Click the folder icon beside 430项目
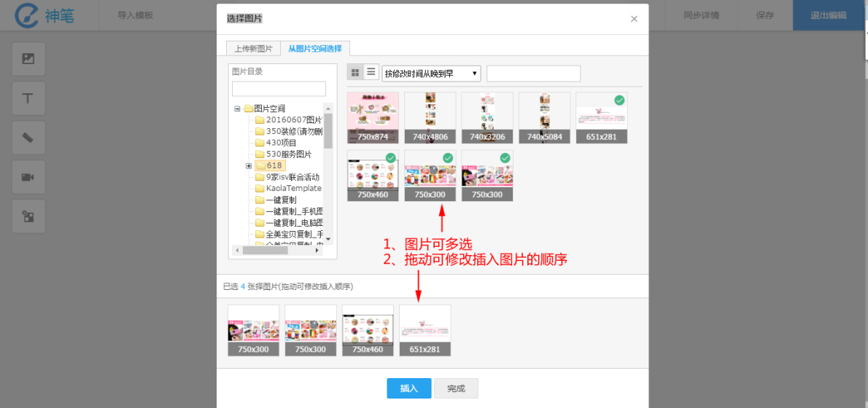The height and width of the screenshot is (408, 868). 260,142
